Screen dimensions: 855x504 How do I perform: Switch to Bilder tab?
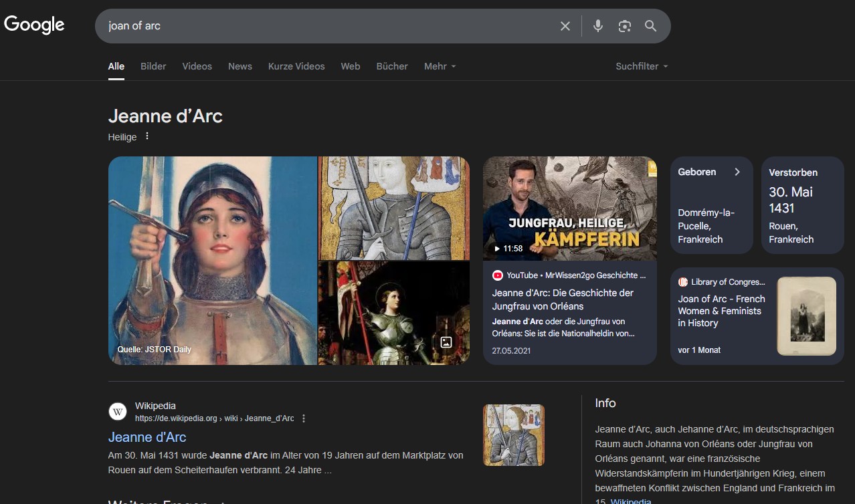pos(153,66)
